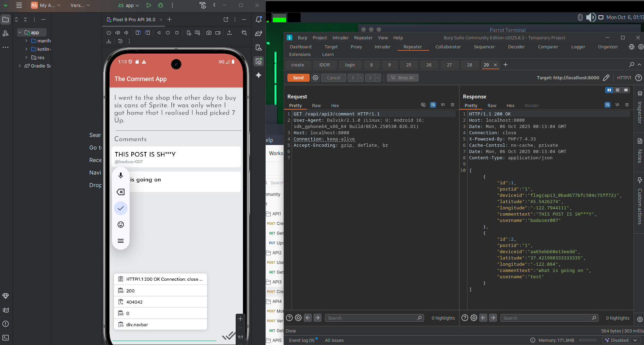Viewport: 644px width, 345px height.
Task: Open Repeater send settings gear icon
Action: tap(315, 78)
